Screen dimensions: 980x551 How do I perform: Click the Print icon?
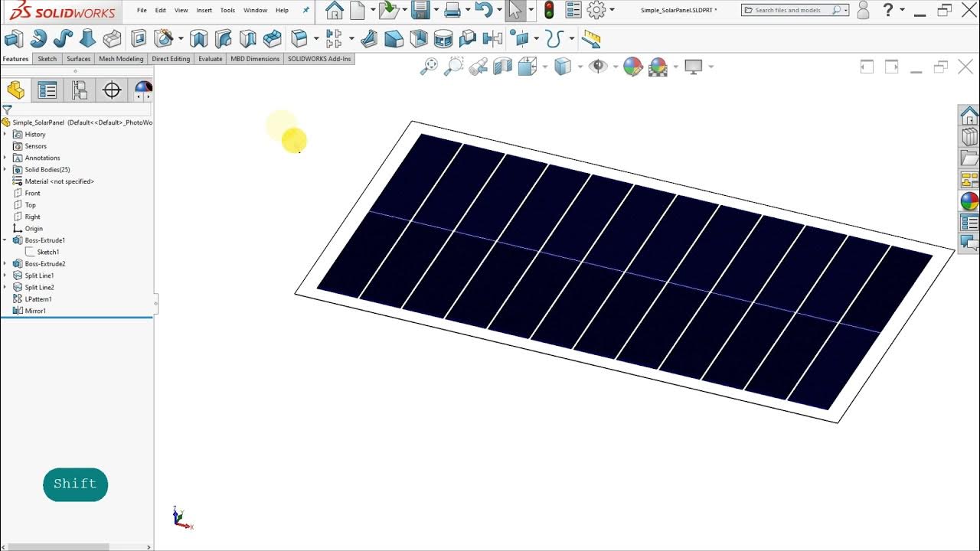click(452, 10)
